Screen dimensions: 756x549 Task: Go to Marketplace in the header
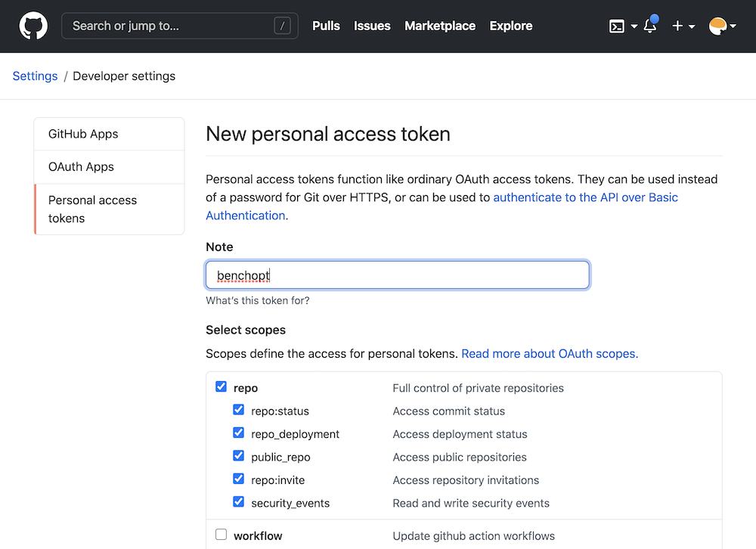(440, 26)
